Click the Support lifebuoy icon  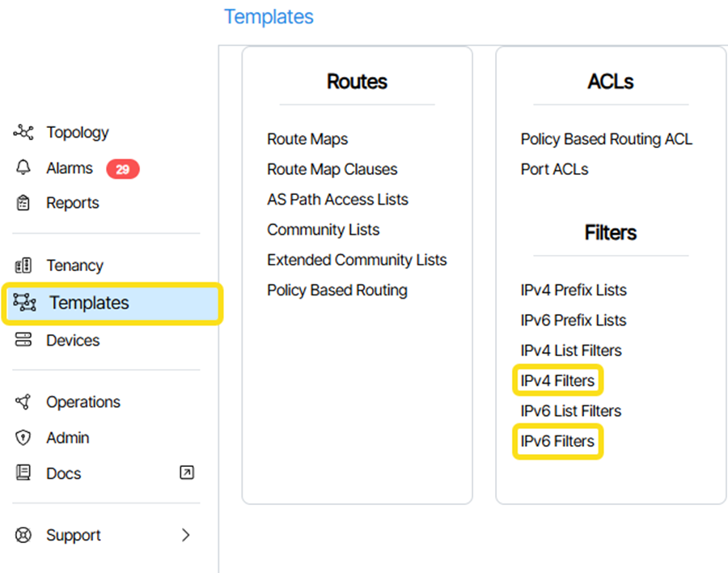pos(23,535)
